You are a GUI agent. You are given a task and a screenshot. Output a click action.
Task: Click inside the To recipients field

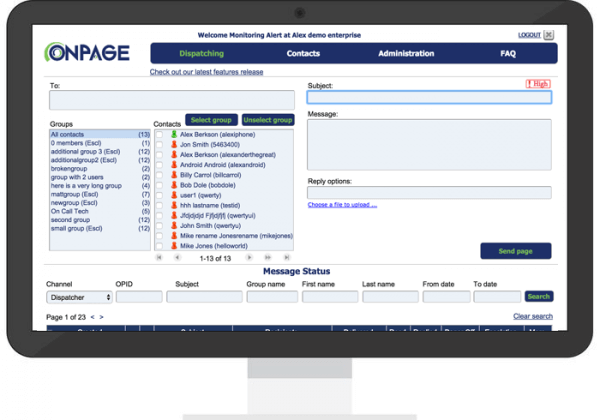172,100
